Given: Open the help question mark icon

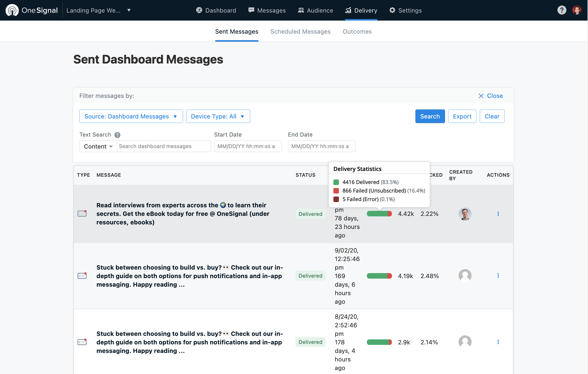Looking at the screenshot, I should pyautogui.click(x=562, y=10).
